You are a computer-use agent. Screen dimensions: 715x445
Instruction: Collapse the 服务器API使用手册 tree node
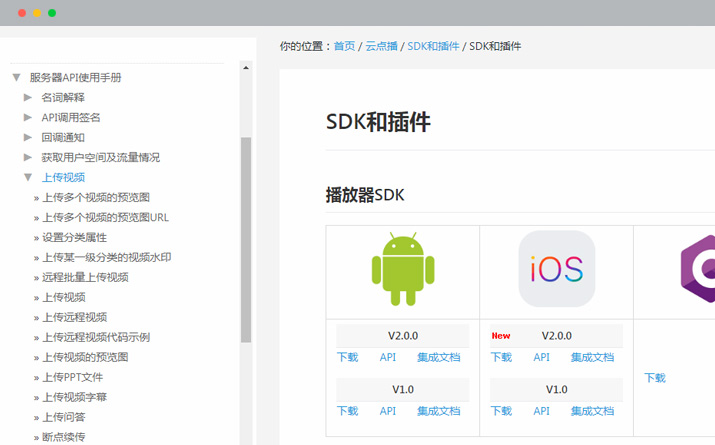(16, 77)
